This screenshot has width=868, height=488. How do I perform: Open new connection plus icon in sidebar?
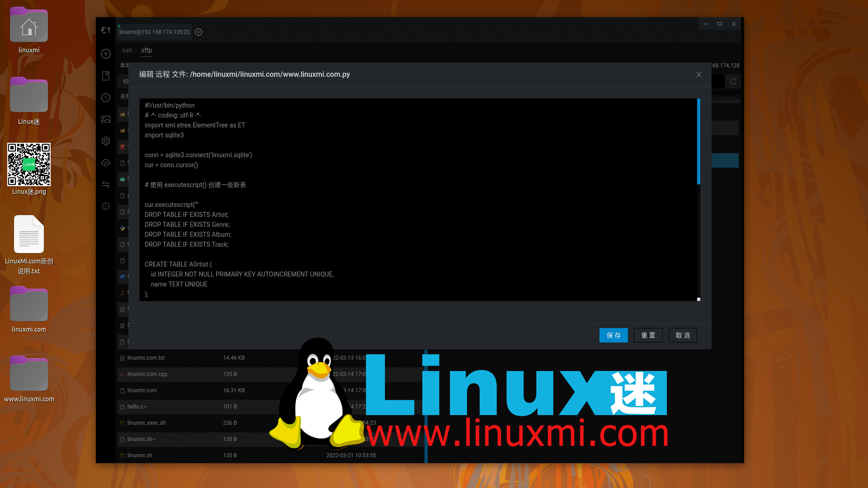[106, 54]
